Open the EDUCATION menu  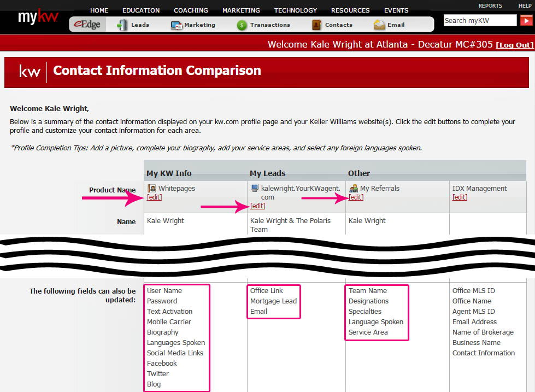click(141, 10)
